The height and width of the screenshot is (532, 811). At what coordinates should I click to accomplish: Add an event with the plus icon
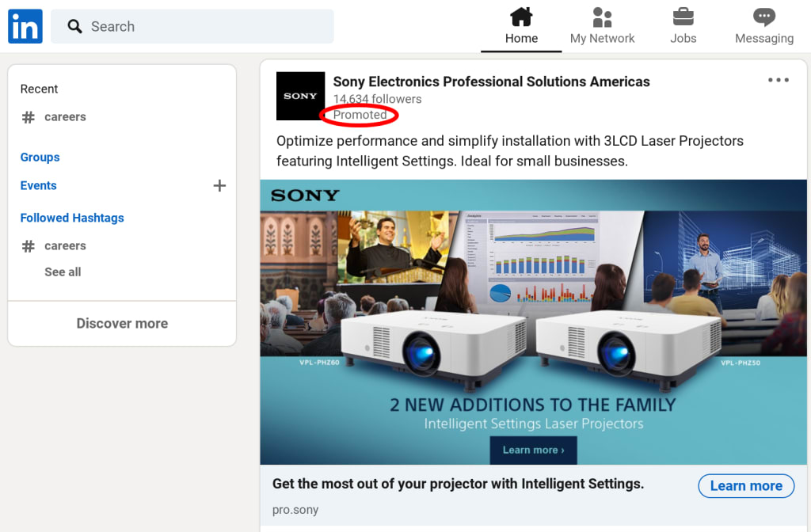pyautogui.click(x=219, y=185)
